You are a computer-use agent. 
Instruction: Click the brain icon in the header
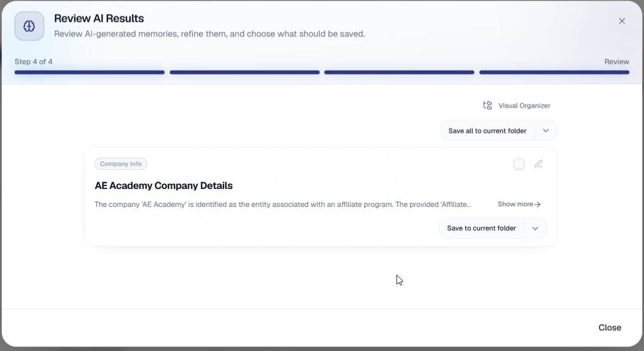29,26
